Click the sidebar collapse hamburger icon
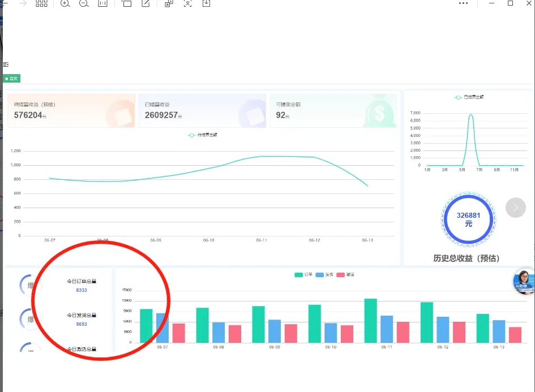 tap(6, 64)
